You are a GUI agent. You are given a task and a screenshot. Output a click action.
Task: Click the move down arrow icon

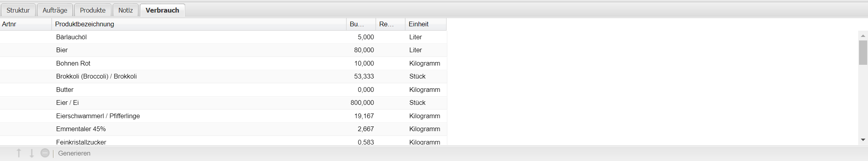point(32,153)
